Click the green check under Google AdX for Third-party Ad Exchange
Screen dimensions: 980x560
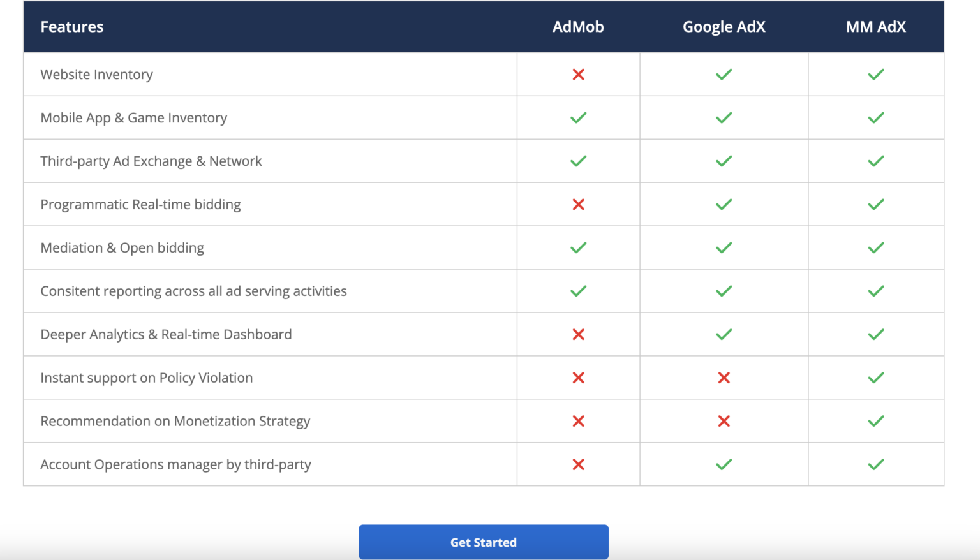point(724,161)
